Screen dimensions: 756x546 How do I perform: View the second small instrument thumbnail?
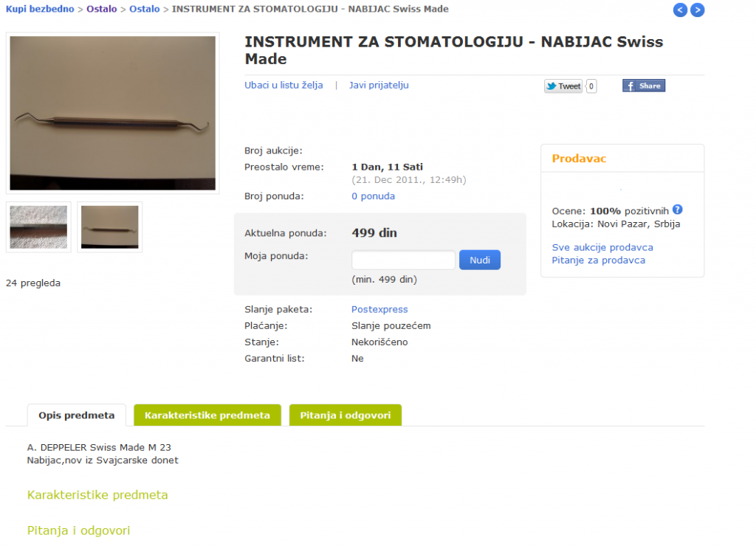(110, 227)
